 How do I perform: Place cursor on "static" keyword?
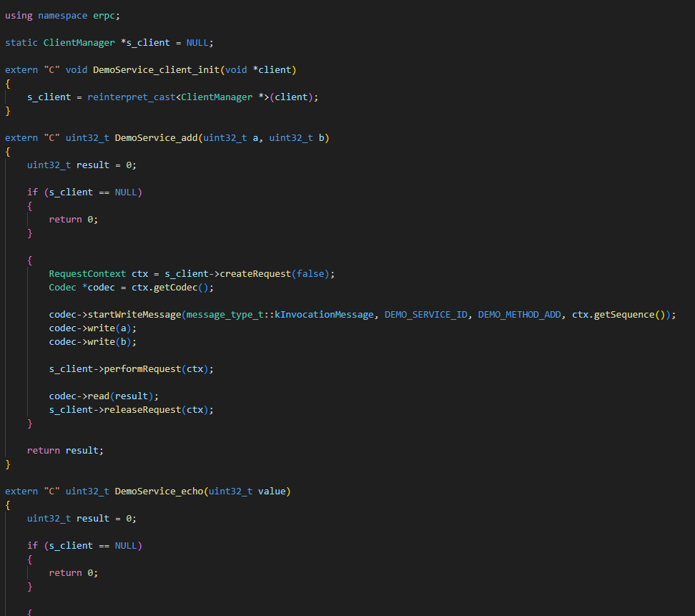pyautogui.click(x=21, y=43)
